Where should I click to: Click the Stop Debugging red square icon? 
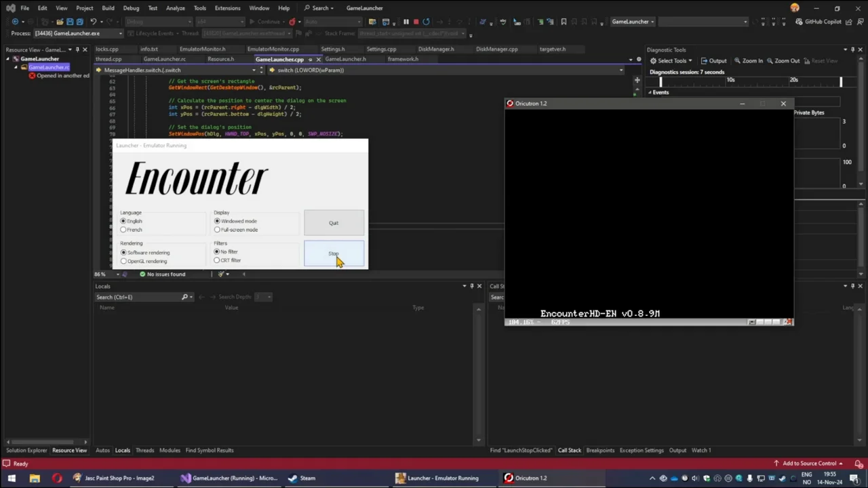416,22
